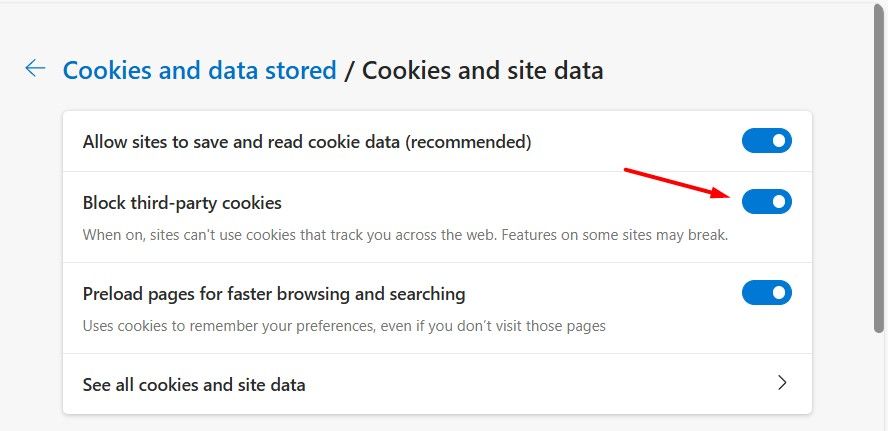This screenshot has width=888, height=431.
Task: Click the Preload pages setting label
Action: (274, 294)
